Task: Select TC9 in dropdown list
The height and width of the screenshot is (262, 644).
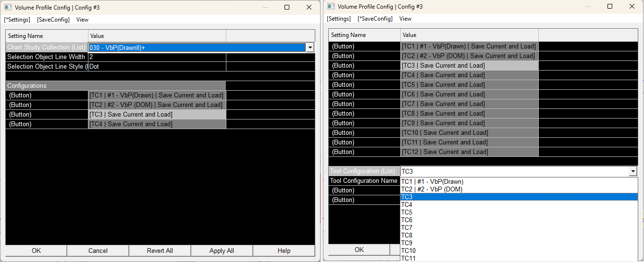Action: tap(519, 243)
